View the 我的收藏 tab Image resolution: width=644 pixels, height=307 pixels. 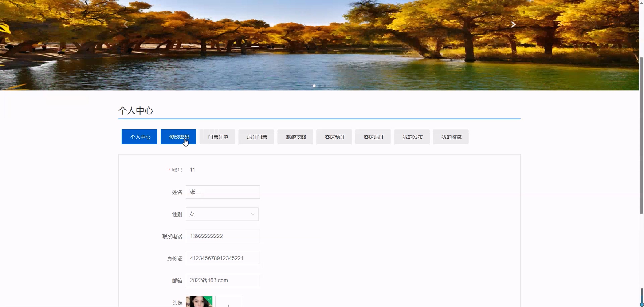point(451,137)
